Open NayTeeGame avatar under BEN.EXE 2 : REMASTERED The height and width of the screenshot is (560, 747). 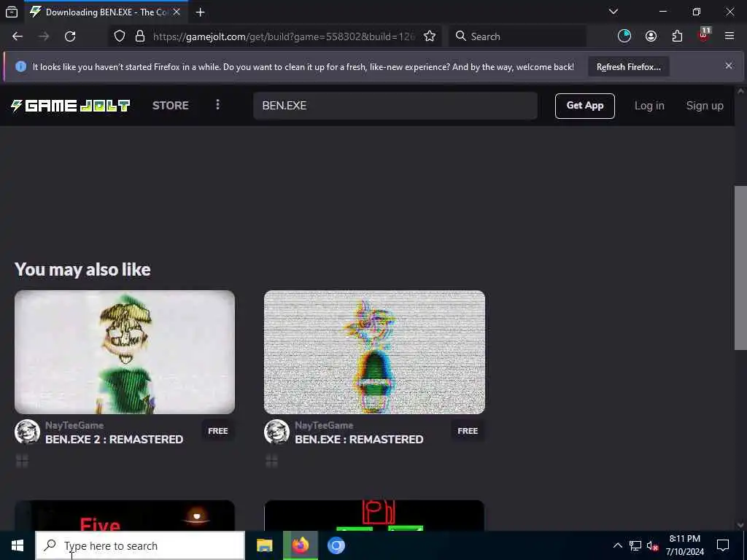[x=27, y=432]
